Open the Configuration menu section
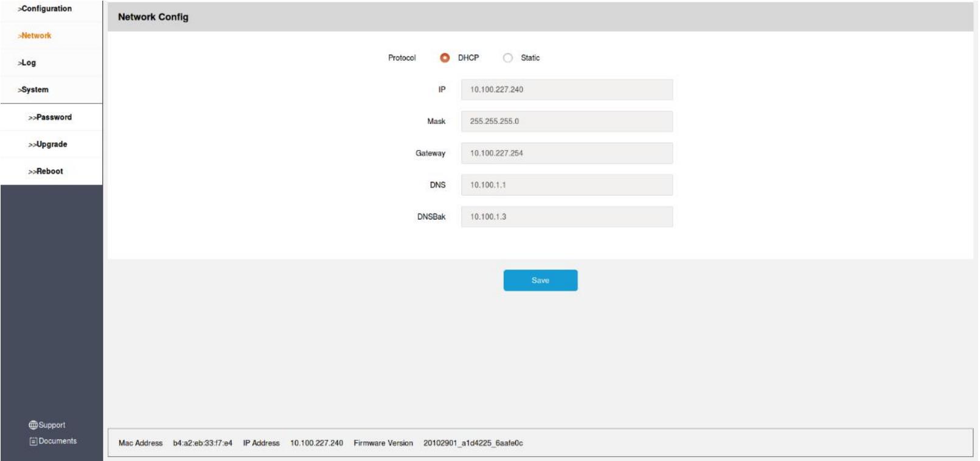This screenshot has width=980, height=461. 45,9
